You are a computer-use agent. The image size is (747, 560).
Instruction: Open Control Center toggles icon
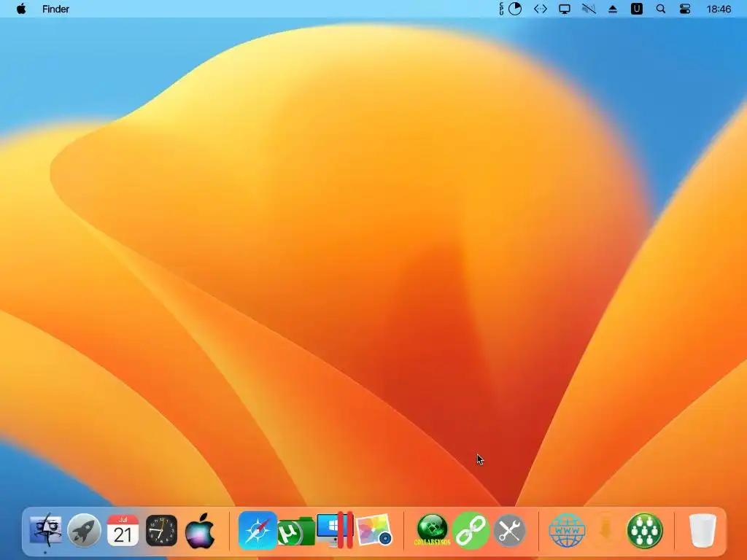pyautogui.click(x=684, y=9)
